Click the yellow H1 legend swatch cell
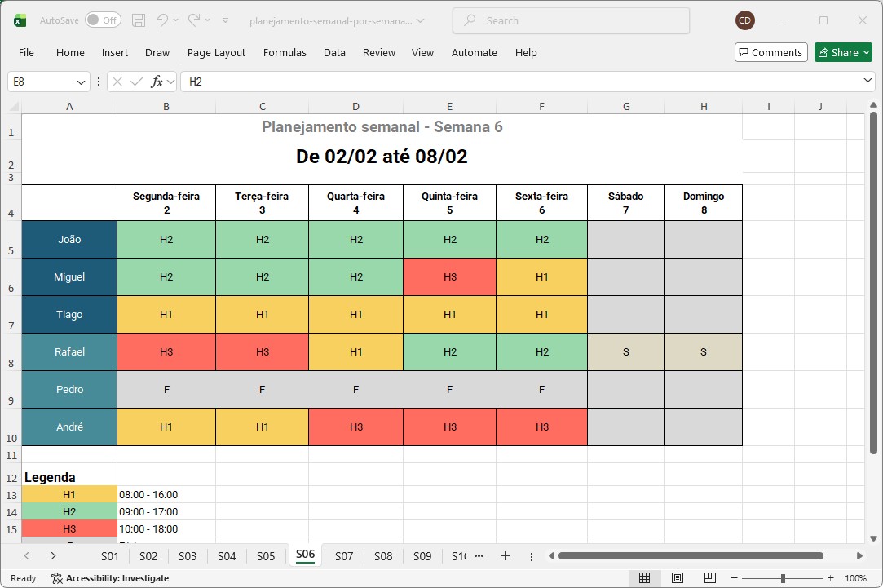The width and height of the screenshot is (883, 588). coord(69,494)
